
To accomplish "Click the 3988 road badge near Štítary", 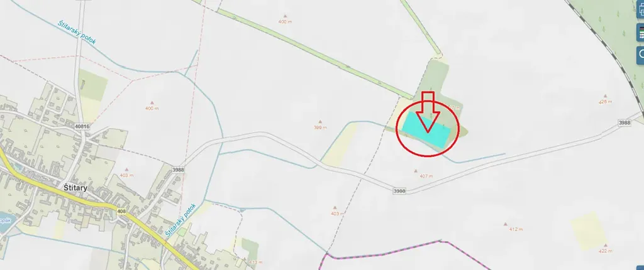I will [x=178, y=169].
